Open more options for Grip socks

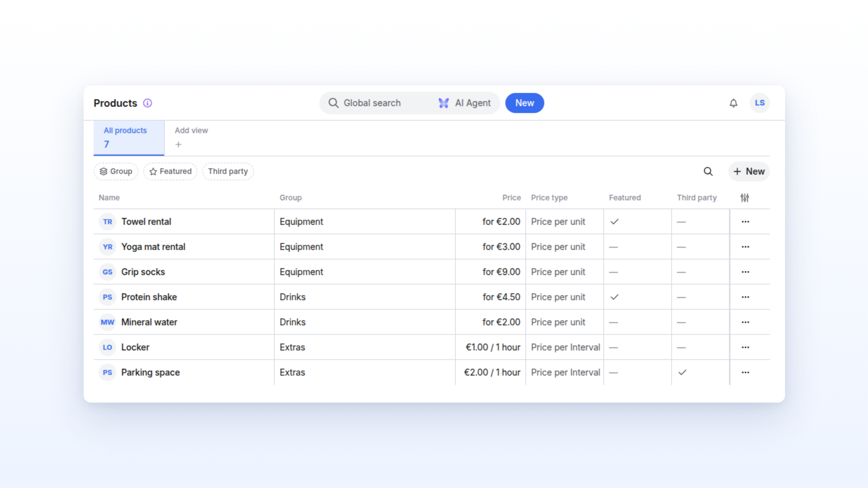click(x=745, y=272)
